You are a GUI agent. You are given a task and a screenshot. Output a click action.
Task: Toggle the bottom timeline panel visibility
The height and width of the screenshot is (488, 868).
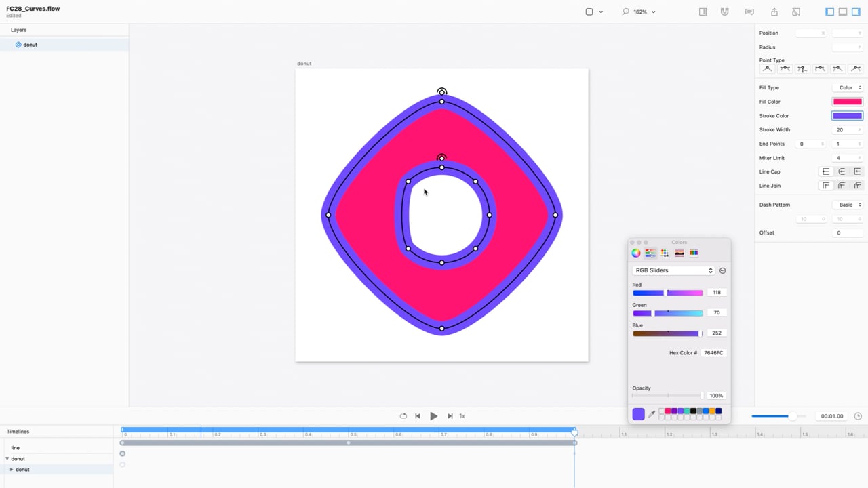(x=843, y=12)
